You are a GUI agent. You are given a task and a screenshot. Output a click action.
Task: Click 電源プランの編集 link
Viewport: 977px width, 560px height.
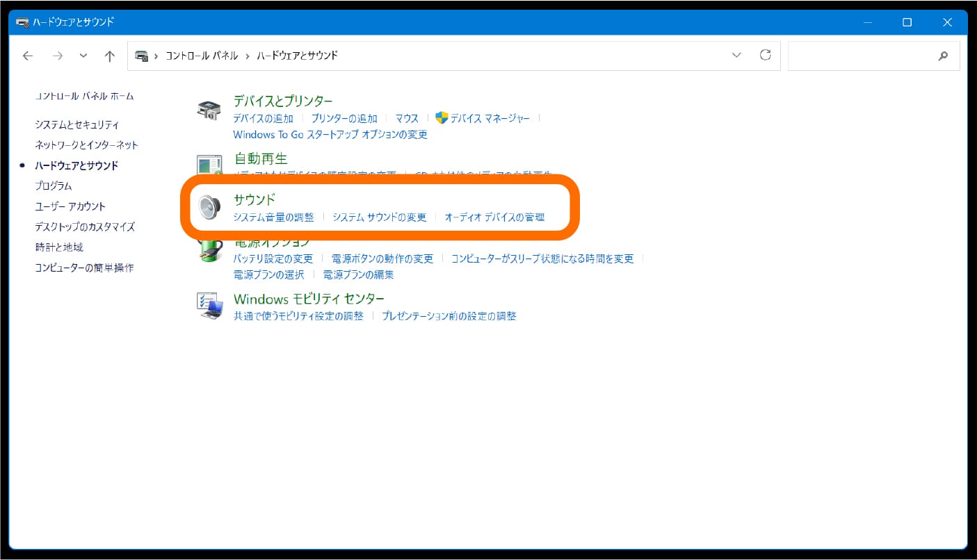tap(358, 274)
